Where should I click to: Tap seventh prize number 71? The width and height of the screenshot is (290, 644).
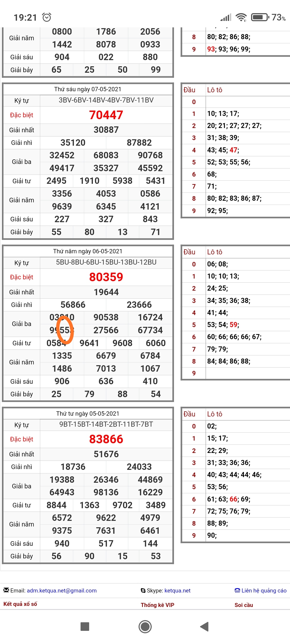pyautogui.click(x=156, y=232)
